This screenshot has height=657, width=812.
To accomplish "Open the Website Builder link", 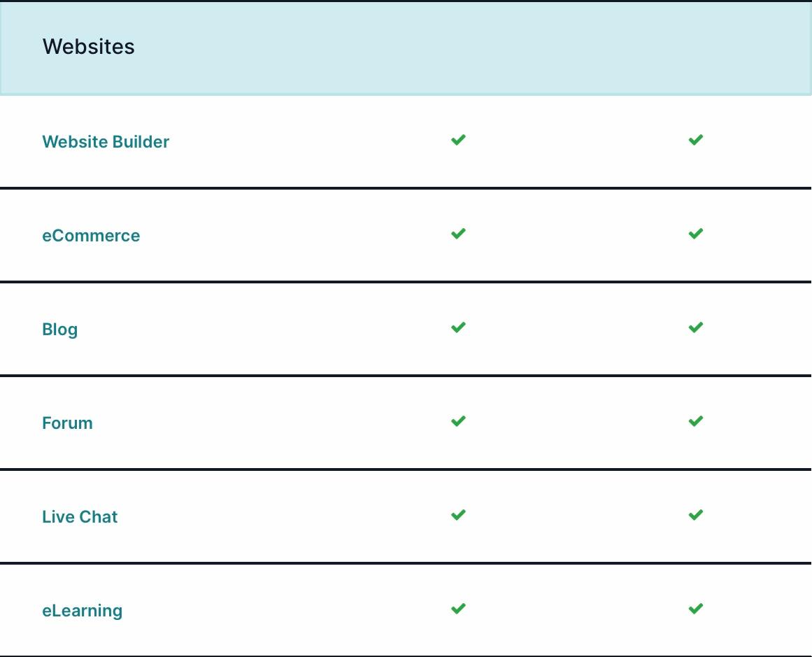I will (106, 141).
